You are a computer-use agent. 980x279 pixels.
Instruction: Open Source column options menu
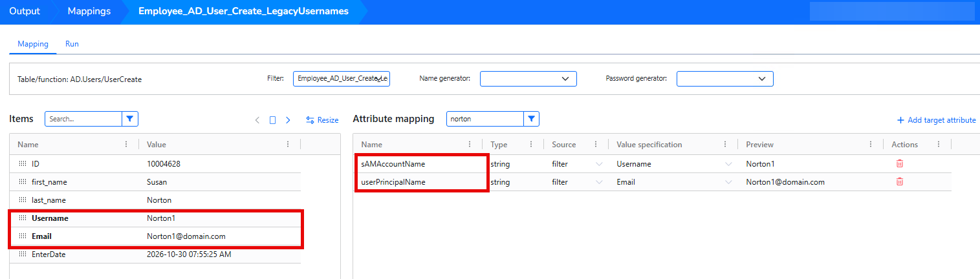[x=596, y=145]
